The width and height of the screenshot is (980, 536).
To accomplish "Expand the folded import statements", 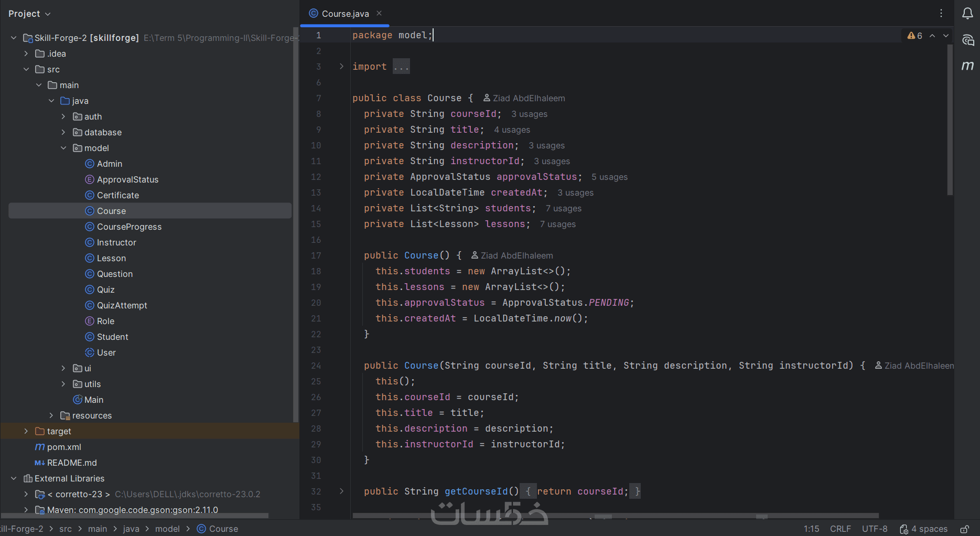I will pyautogui.click(x=341, y=67).
